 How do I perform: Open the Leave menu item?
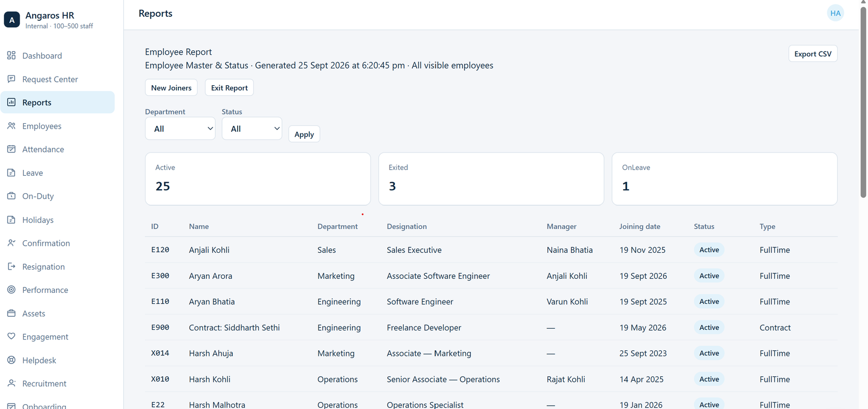[58, 172]
